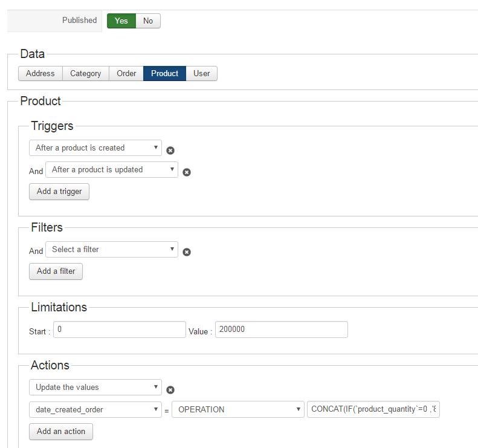Remove the 'Select a filter' row

(x=187, y=252)
